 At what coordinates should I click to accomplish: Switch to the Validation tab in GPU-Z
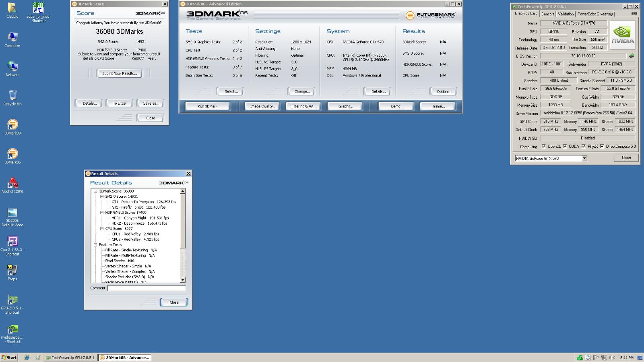point(566,14)
